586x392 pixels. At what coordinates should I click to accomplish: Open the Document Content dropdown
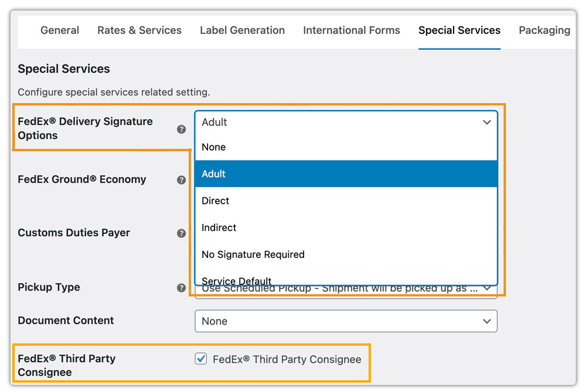346,321
